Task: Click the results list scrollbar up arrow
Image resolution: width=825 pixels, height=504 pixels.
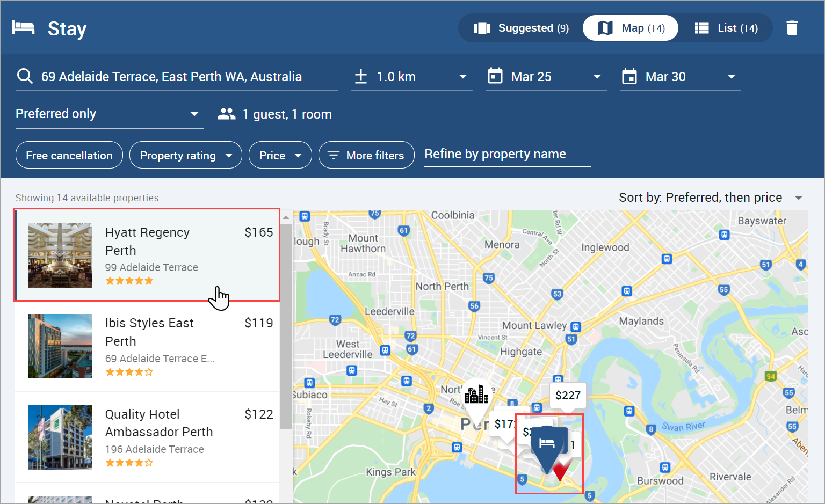Action: (286, 217)
